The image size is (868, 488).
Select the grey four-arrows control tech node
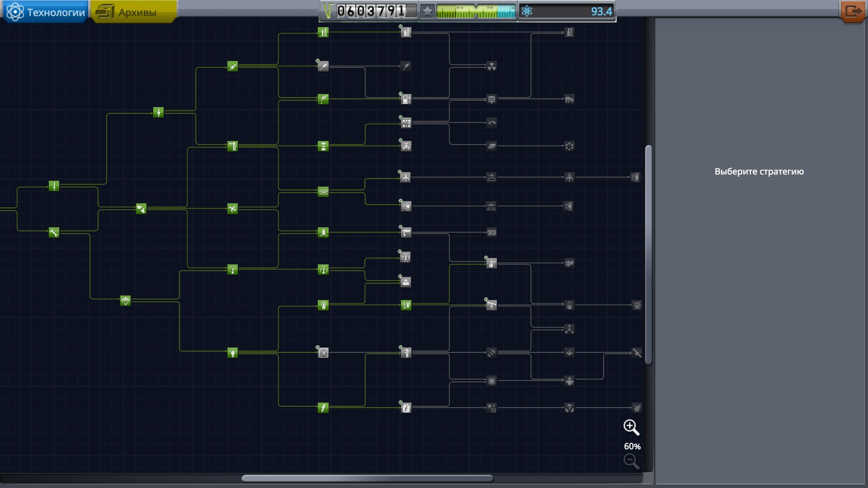(x=406, y=122)
